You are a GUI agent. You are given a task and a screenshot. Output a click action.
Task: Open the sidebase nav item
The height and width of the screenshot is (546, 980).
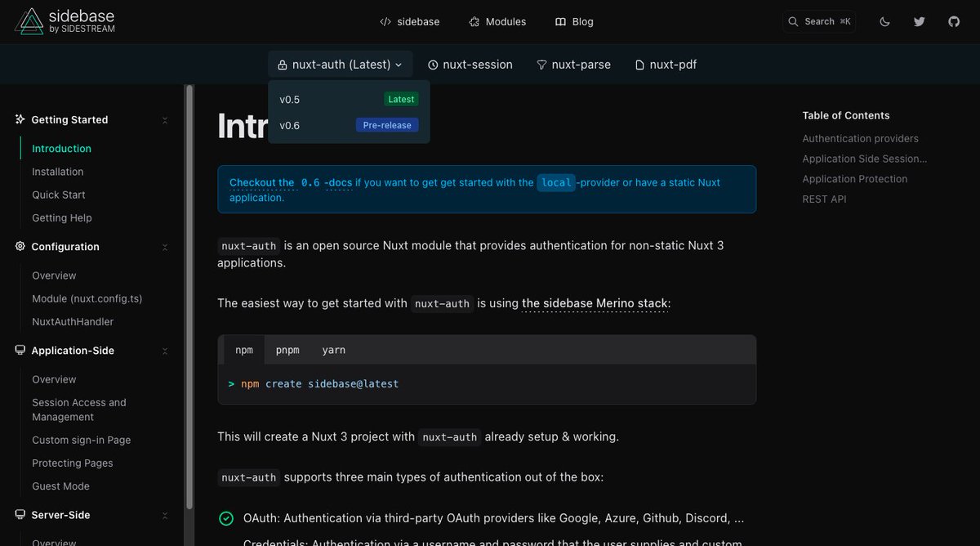click(410, 22)
